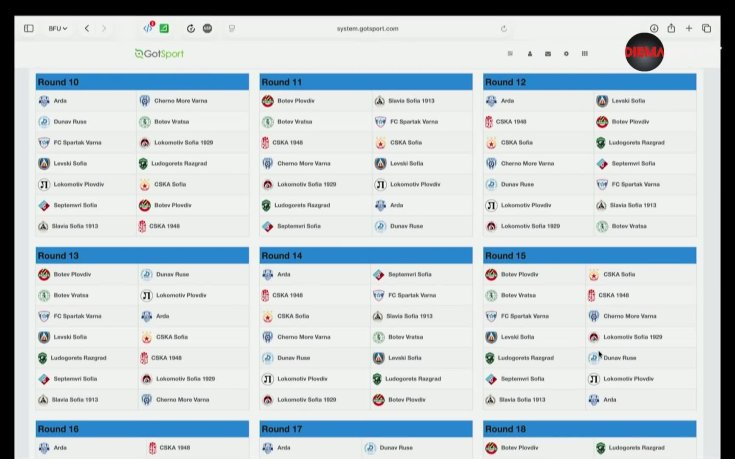Screen dimensions: 735x459
Task: Click the circular refresh extension icon
Action: point(191,29)
